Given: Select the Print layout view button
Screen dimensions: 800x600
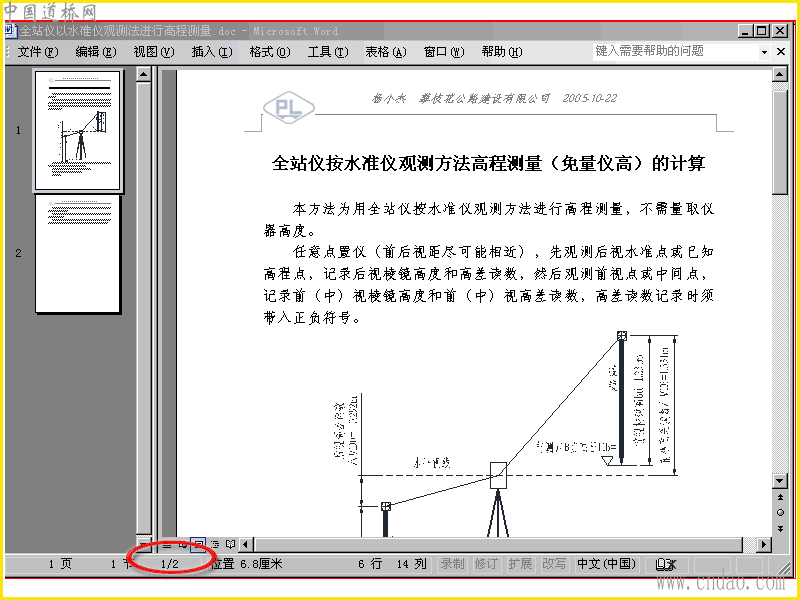Looking at the screenshot, I should click(x=198, y=545).
